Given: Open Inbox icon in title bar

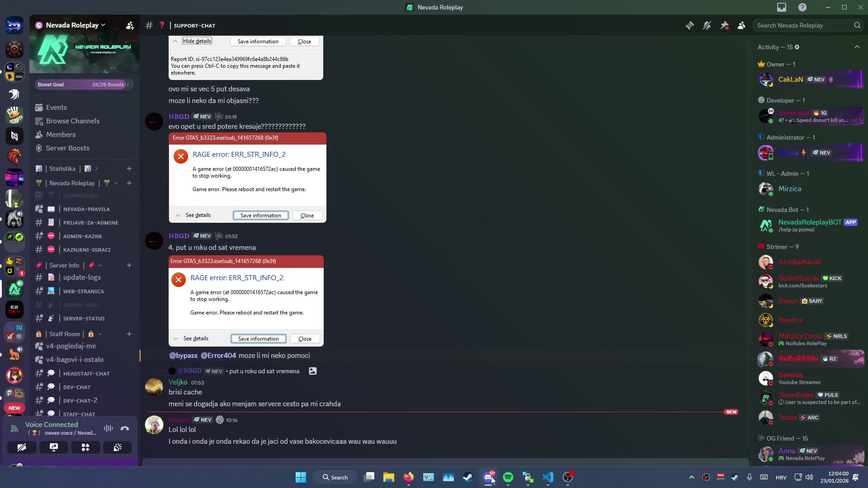Looking at the screenshot, I should click(x=782, y=7).
